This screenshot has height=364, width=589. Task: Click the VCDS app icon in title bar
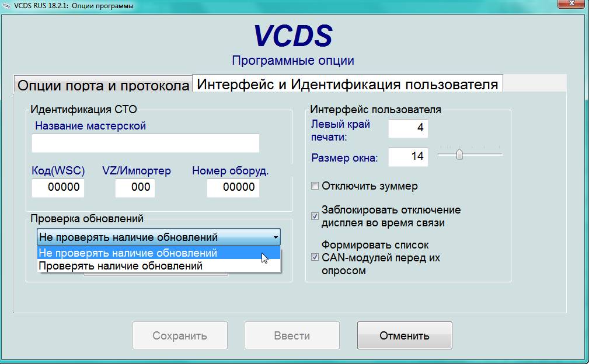tap(6, 6)
